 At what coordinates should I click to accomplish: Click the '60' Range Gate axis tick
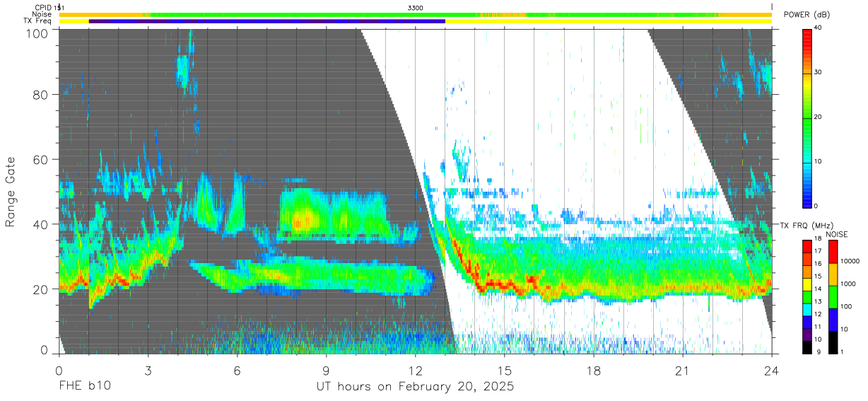coord(41,160)
